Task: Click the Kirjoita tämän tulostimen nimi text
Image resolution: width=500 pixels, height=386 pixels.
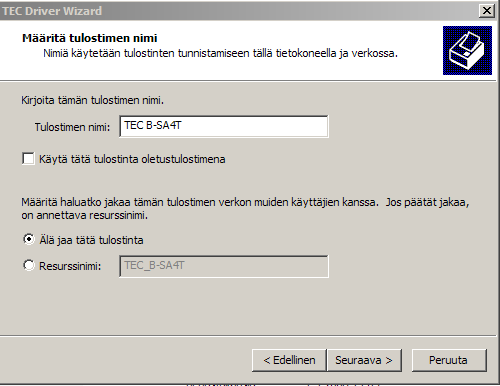Action: [x=92, y=100]
